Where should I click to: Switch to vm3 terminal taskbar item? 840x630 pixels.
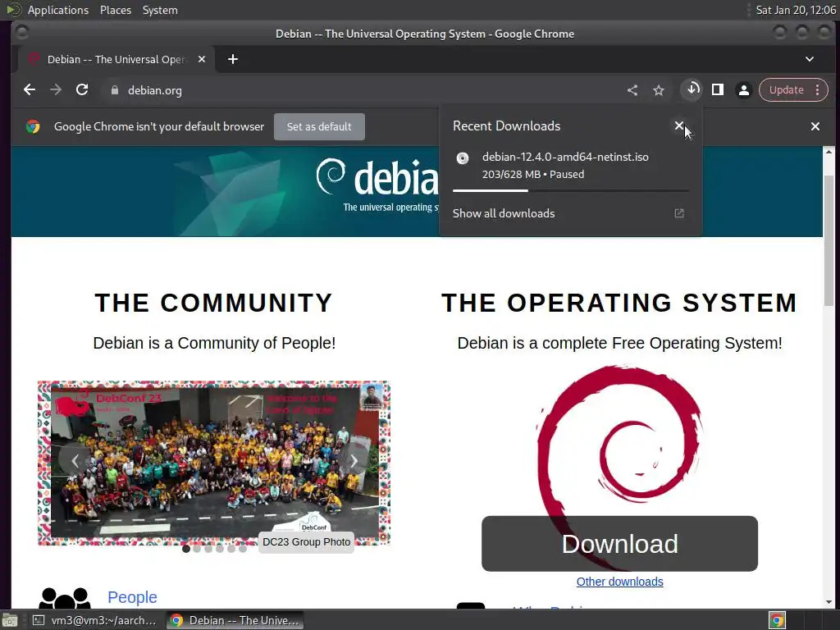point(94,620)
